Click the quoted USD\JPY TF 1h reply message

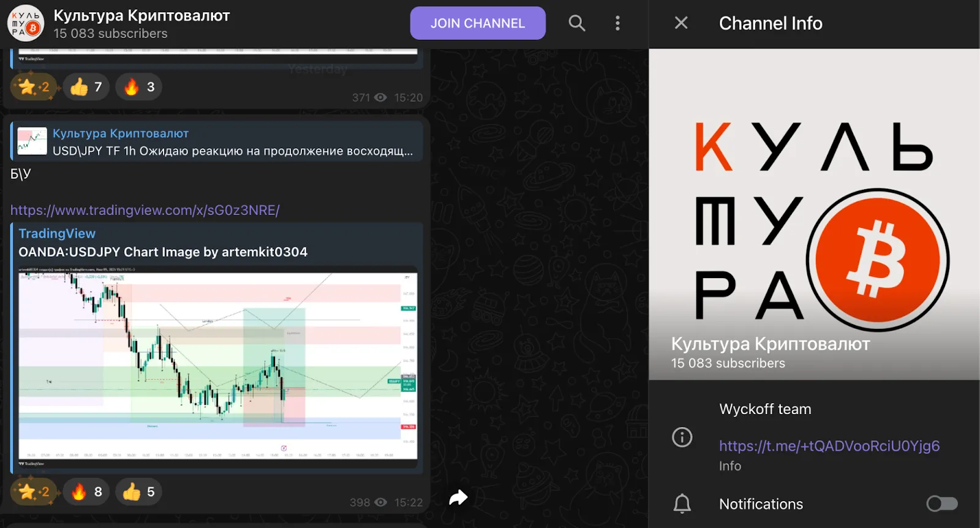pos(217,142)
